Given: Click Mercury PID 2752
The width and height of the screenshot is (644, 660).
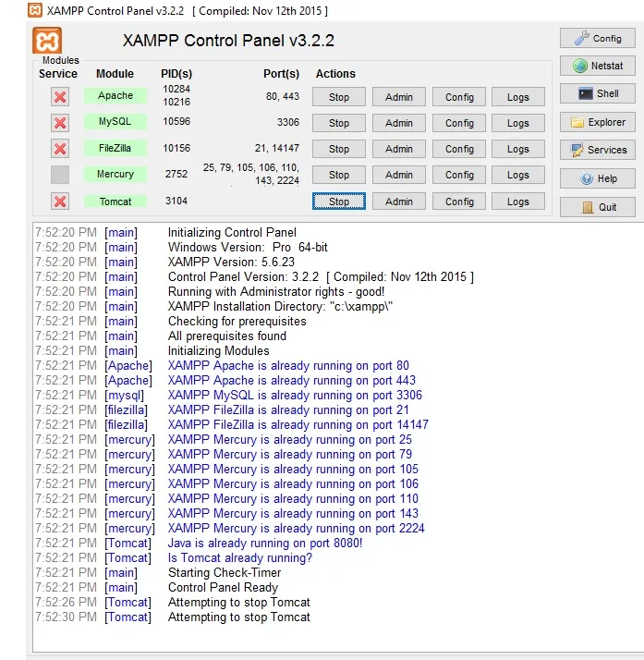Looking at the screenshot, I should click(x=176, y=174).
